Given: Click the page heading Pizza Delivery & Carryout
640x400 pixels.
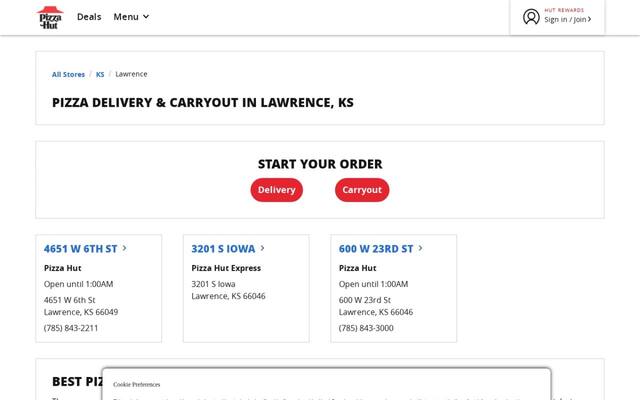Looking at the screenshot, I should (203, 102).
